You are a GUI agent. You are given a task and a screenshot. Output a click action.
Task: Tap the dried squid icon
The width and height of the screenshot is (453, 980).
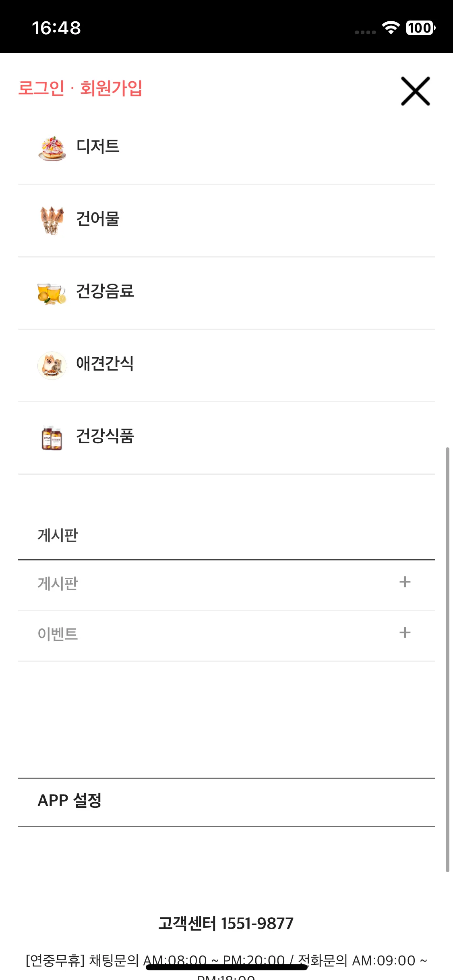[x=52, y=220]
